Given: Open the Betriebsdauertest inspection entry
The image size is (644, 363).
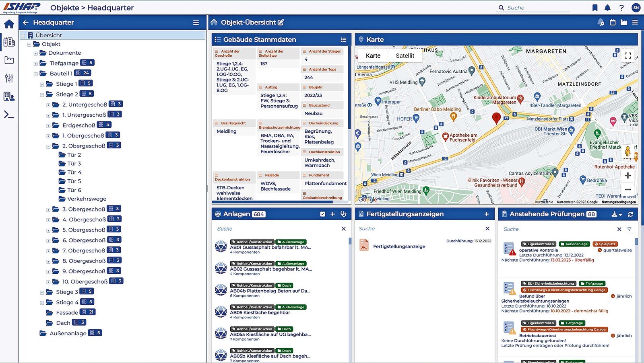Looking at the screenshot, I should (537, 336).
